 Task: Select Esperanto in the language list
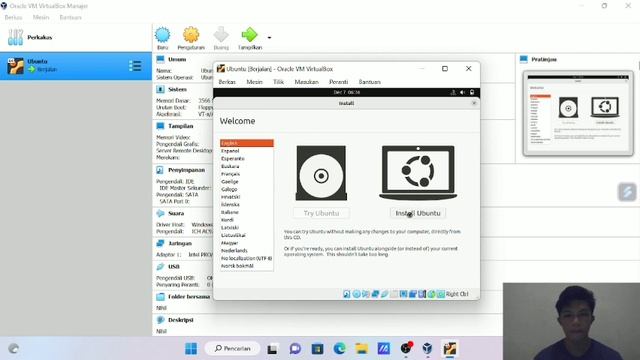click(247, 158)
